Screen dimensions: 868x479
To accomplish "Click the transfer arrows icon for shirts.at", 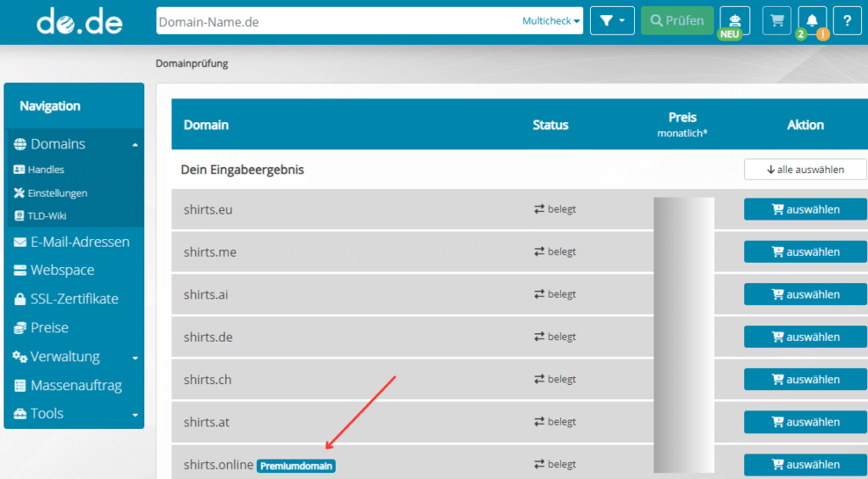I will coord(539,421).
